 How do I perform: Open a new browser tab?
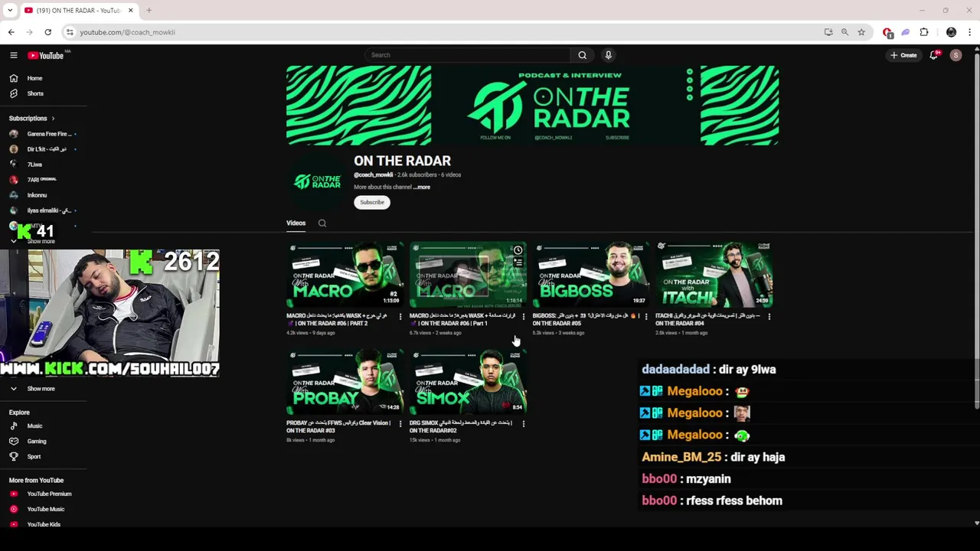point(149,11)
